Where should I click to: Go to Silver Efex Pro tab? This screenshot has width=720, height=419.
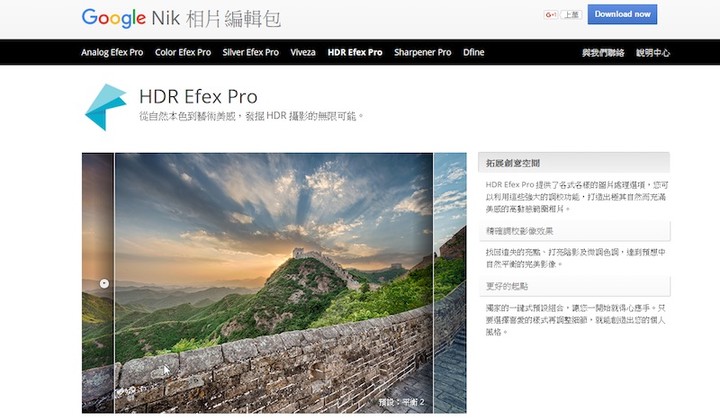pyautogui.click(x=251, y=52)
